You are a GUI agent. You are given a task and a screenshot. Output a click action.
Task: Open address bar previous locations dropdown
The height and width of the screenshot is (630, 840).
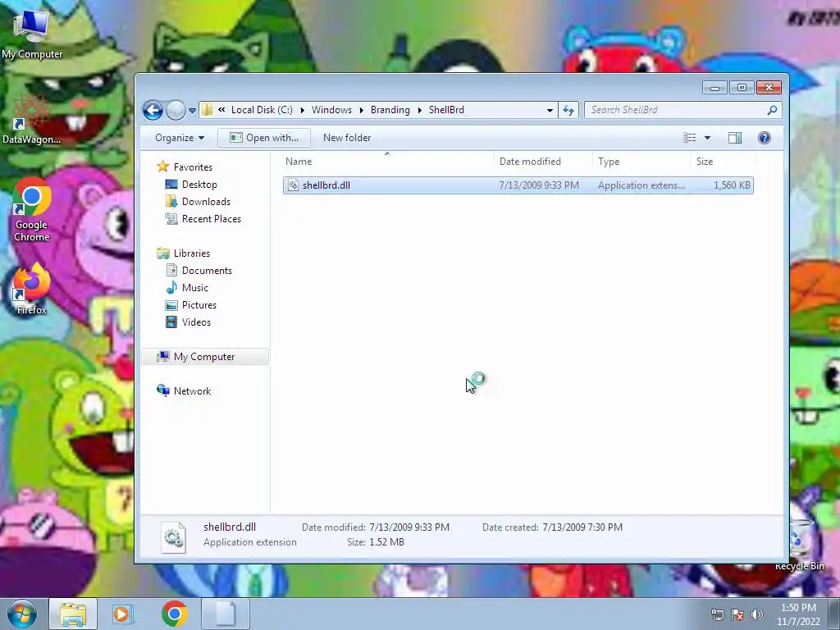[x=550, y=111]
